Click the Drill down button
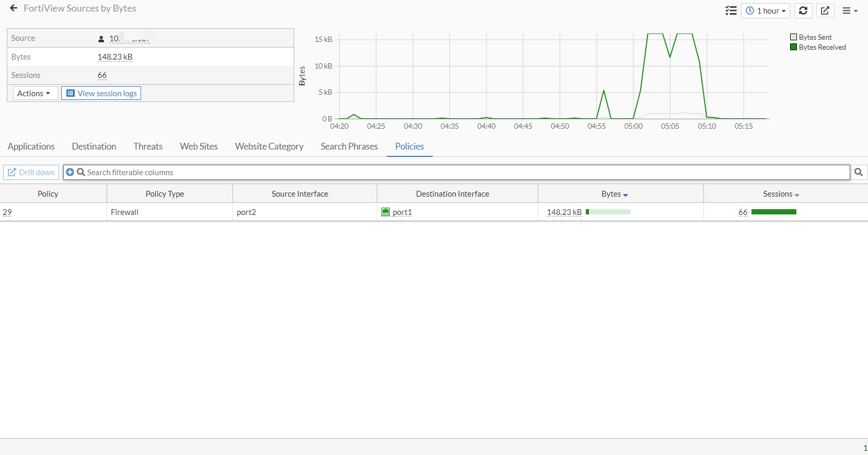 [x=31, y=172]
